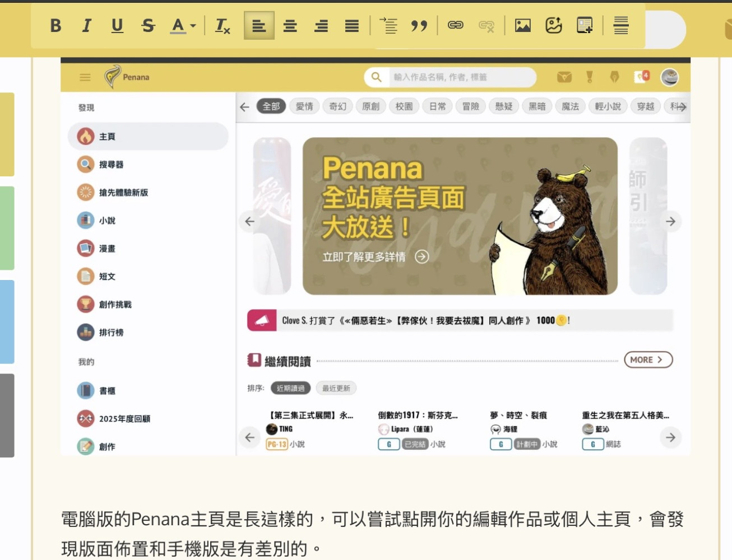Show more categories with right arrow
732x560 pixels.
(681, 106)
